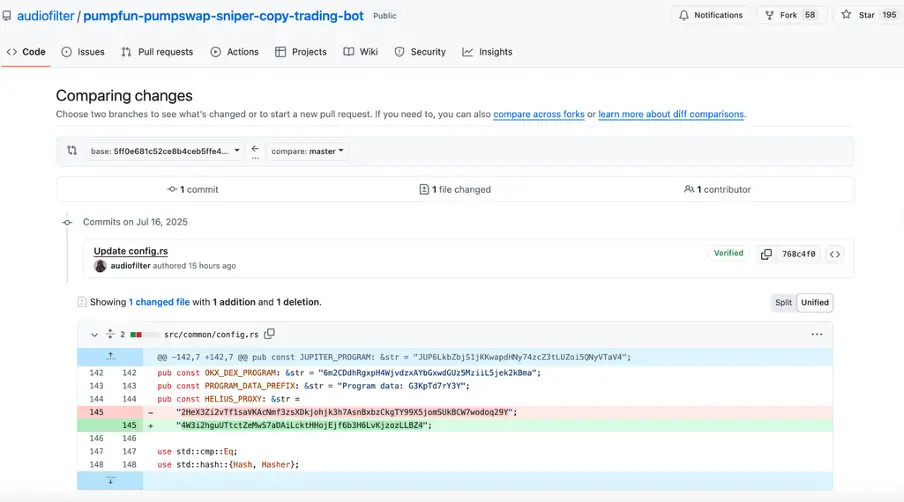Switch diff view to Split
This screenshot has width=904, height=502.
783,303
